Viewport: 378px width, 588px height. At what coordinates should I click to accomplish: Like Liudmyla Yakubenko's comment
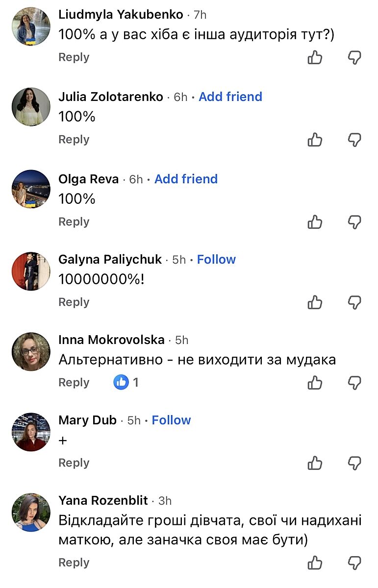coord(315,58)
